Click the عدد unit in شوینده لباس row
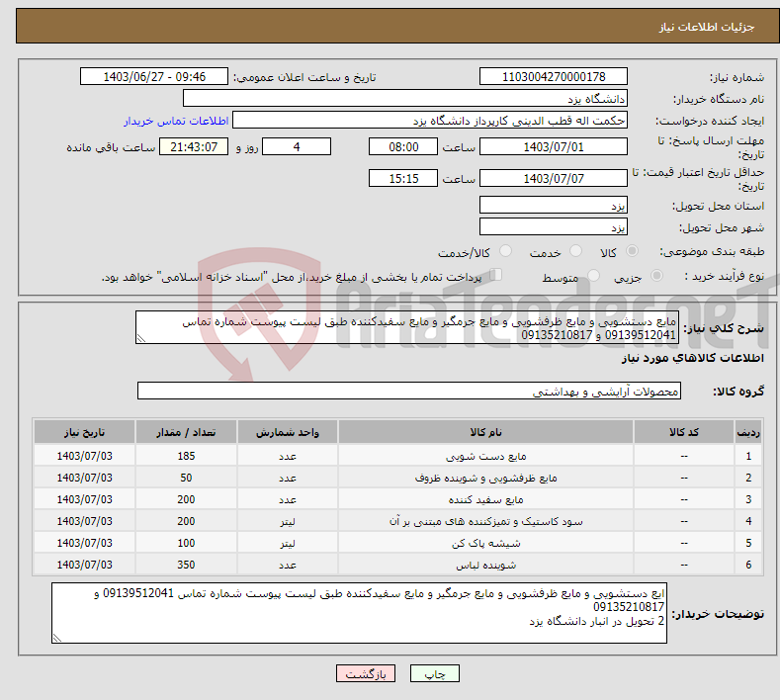 [x=288, y=565]
